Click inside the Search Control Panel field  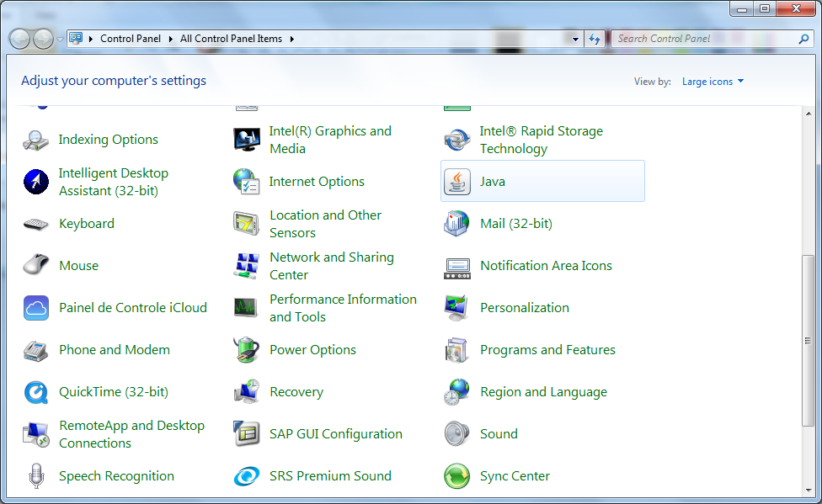click(703, 39)
